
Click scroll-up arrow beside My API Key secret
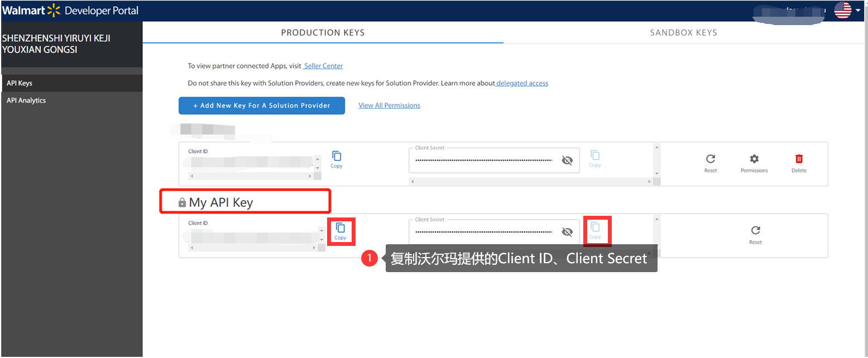[x=657, y=219]
